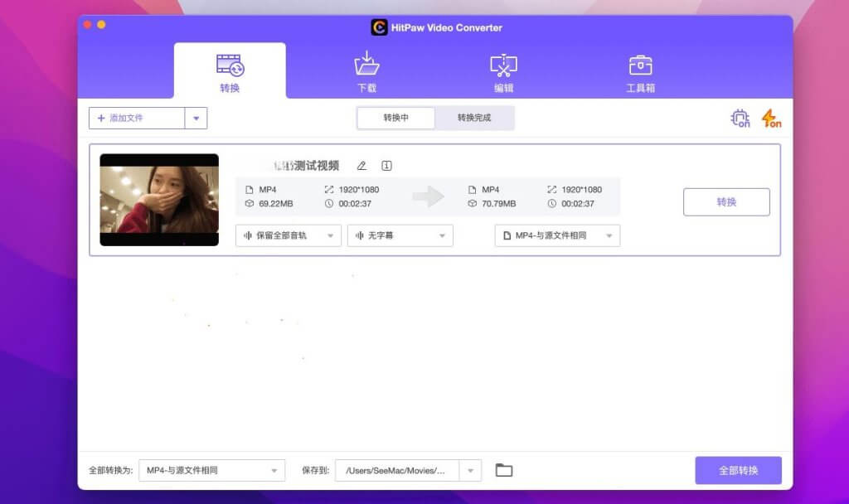This screenshot has width=849, height=504.
Task: Open the 全部转换为 format dropdown
Action: 211,470
